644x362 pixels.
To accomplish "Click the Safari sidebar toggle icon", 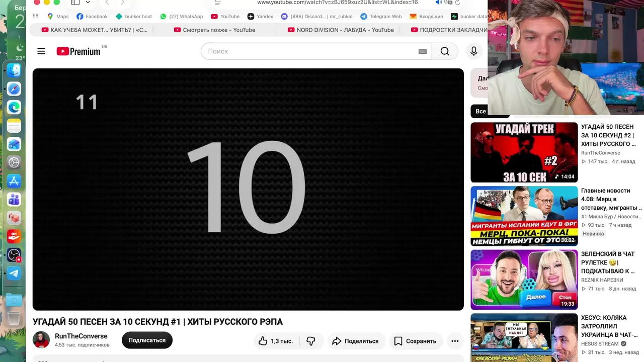I will coord(75,3).
